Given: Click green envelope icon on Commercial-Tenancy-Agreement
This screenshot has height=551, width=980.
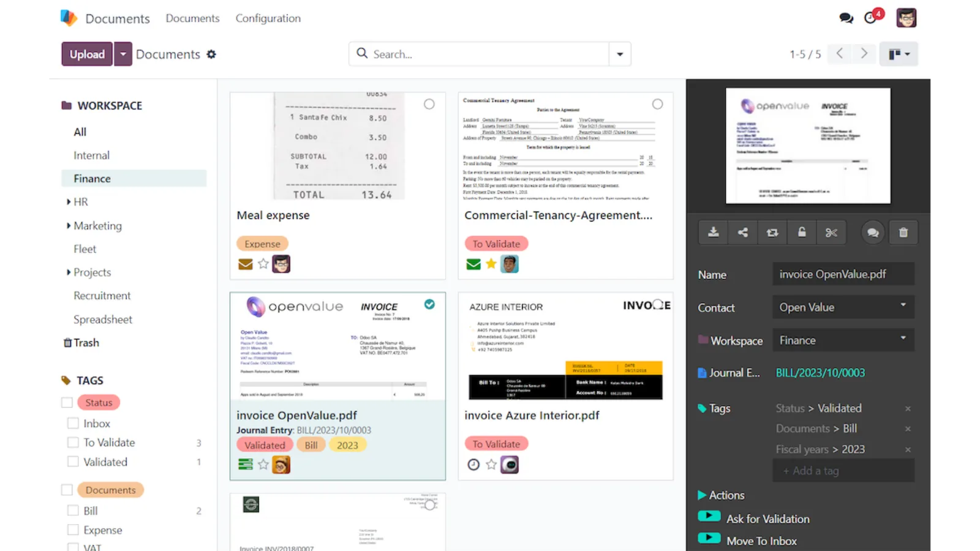Looking at the screenshot, I should pyautogui.click(x=473, y=264).
